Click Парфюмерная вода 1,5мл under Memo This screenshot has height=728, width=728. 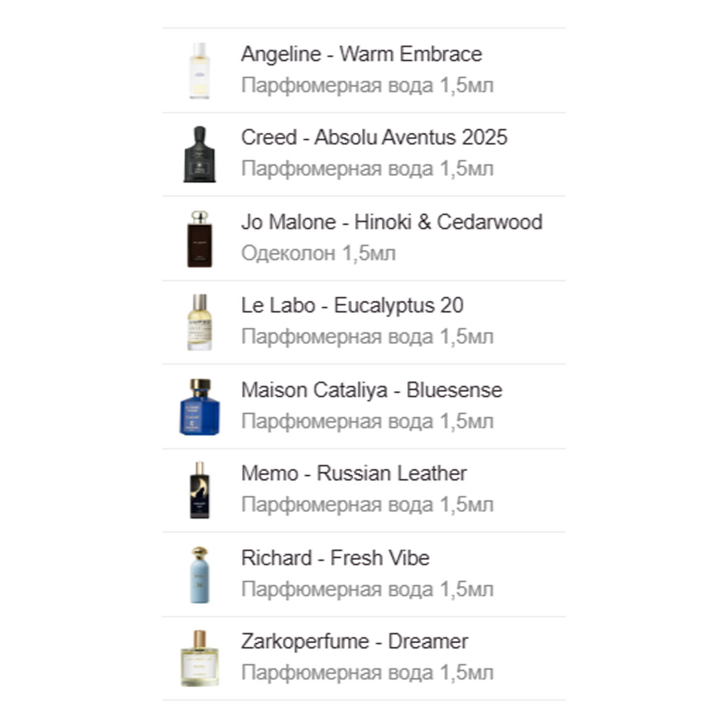click(x=368, y=505)
